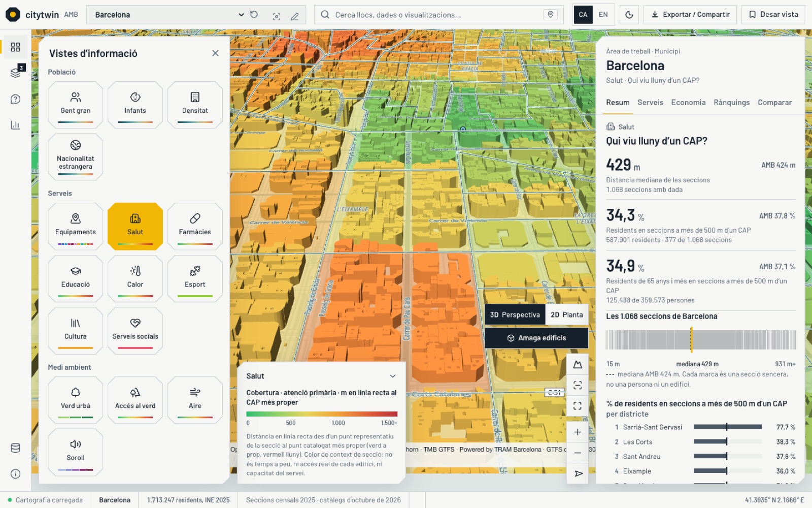Click the pencil edit icon in toolbar

pos(295,16)
